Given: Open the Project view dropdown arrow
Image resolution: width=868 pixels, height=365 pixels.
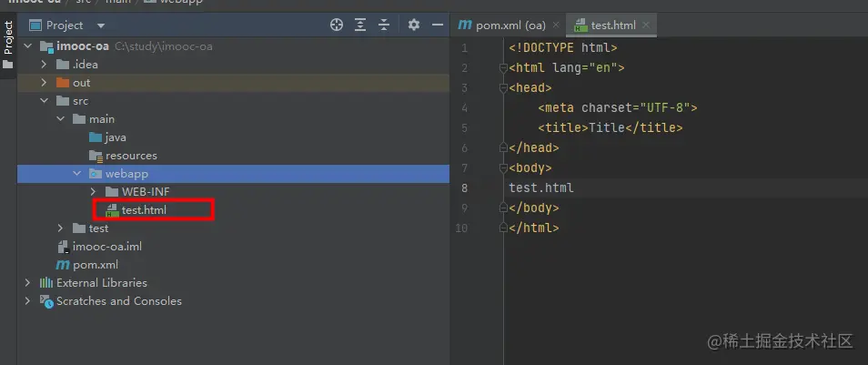Looking at the screenshot, I should pyautogui.click(x=101, y=25).
